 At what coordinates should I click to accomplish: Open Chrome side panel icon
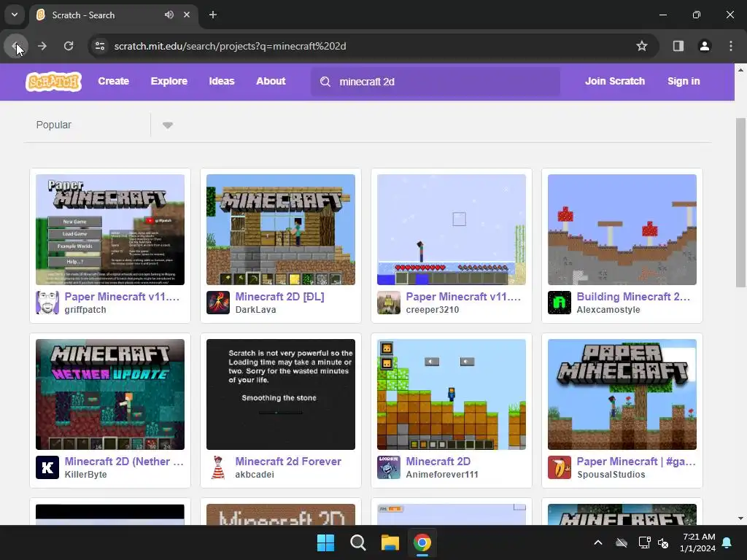pyautogui.click(x=678, y=46)
